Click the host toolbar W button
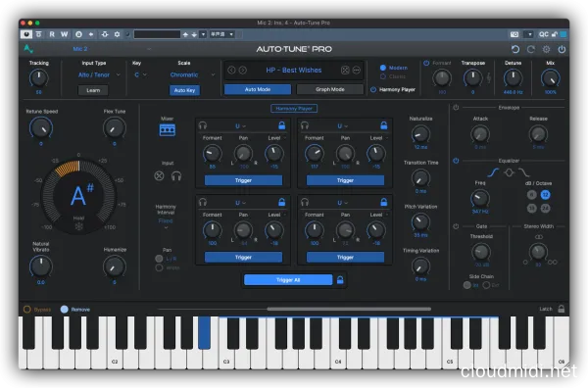The image size is (588, 388). pos(64,34)
